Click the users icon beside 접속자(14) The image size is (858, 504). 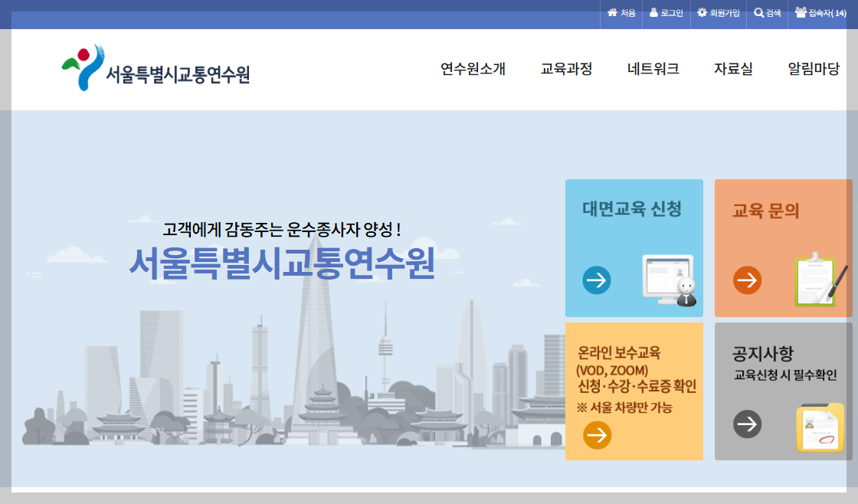point(801,12)
